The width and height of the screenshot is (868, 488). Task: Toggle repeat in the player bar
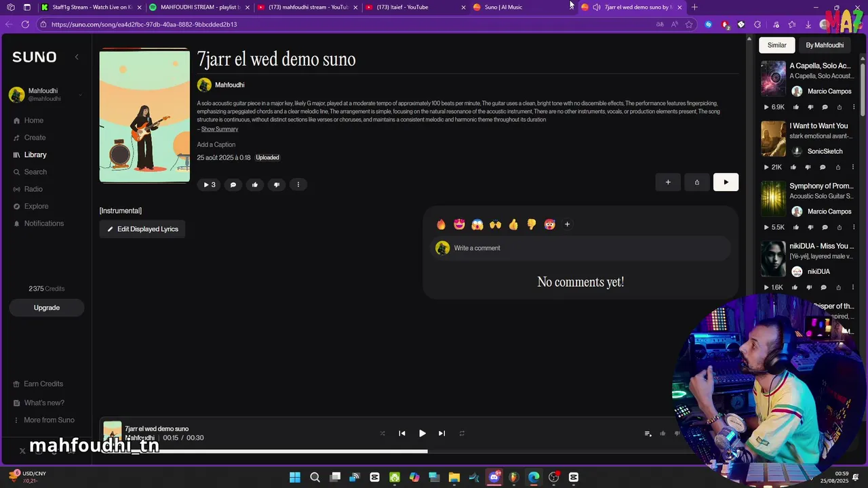[462, 434]
